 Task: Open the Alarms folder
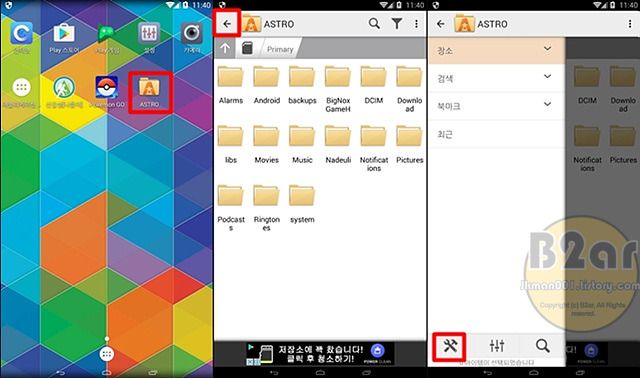pos(231,85)
